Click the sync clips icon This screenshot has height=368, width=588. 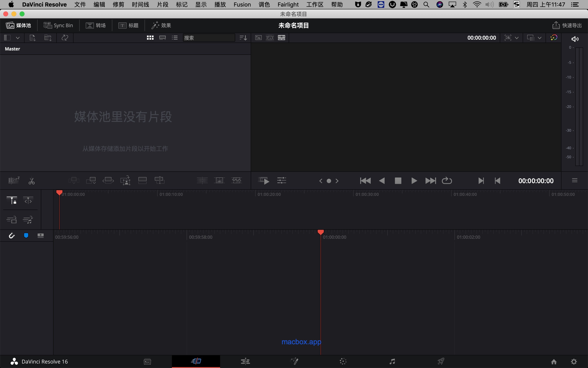point(65,38)
